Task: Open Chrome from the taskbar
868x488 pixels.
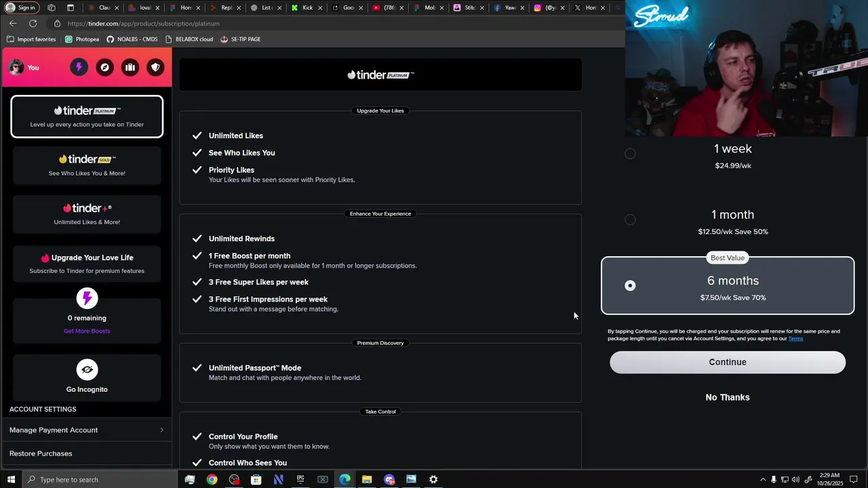Action: pyautogui.click(x=212, y=479)
